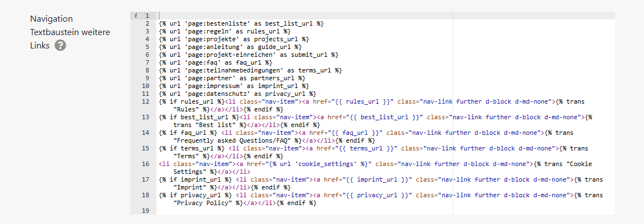Click the 'page:projekt-einreichen' code line
The width and height of the screenshot is (644, 224).
coord(248,55)
